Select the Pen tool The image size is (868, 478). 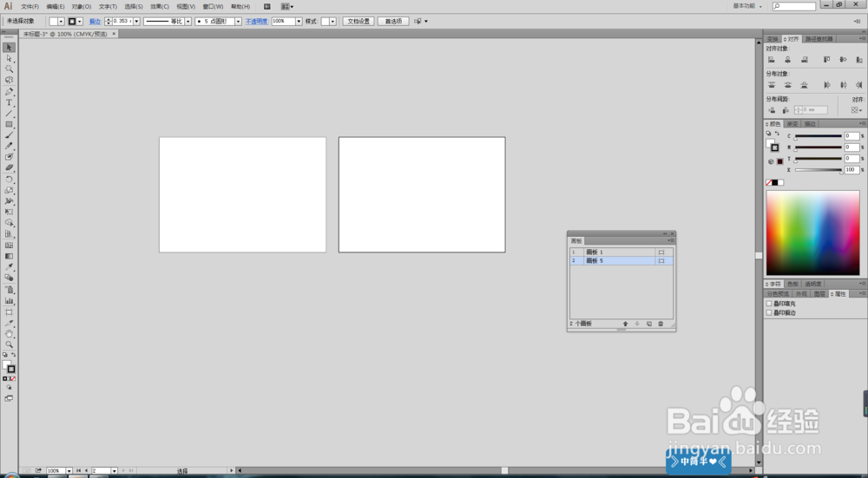click(x=9, y=92)
